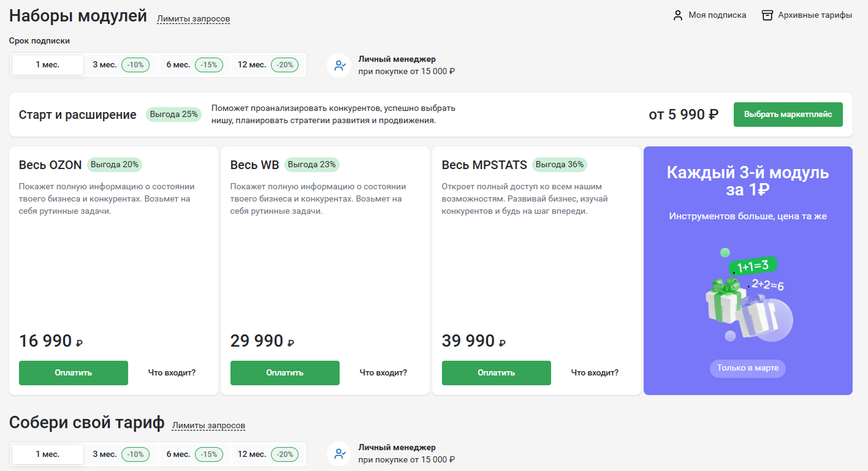
Task: Click Оплатить for Весь WB
Action: point(285,372)
